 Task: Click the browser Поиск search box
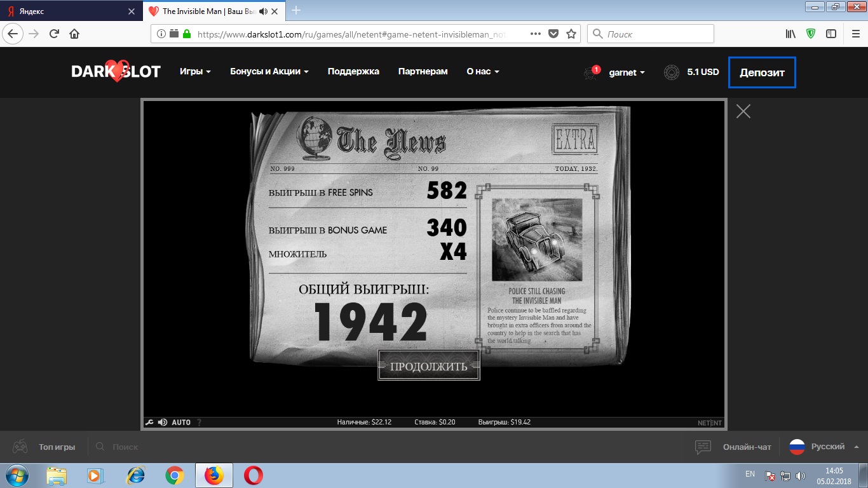pos(651,34)
